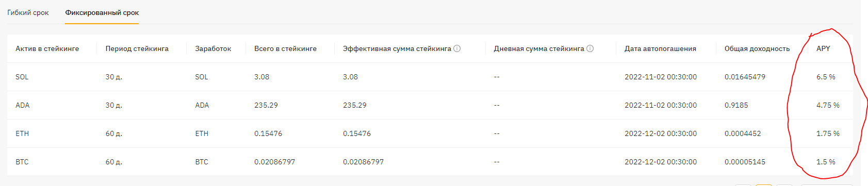Click the Заработок column header

[x=213, y=48]
